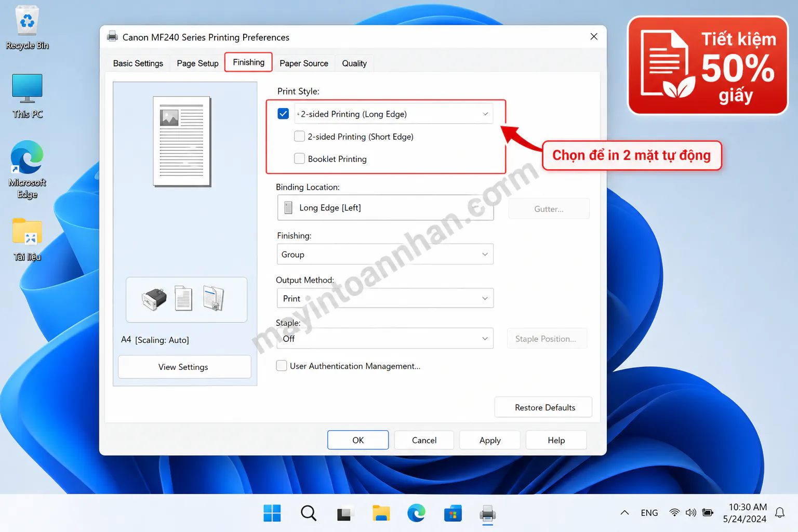Click the printer icon in preview panel
The image size is (798, 532).
[x=154, y=299]
